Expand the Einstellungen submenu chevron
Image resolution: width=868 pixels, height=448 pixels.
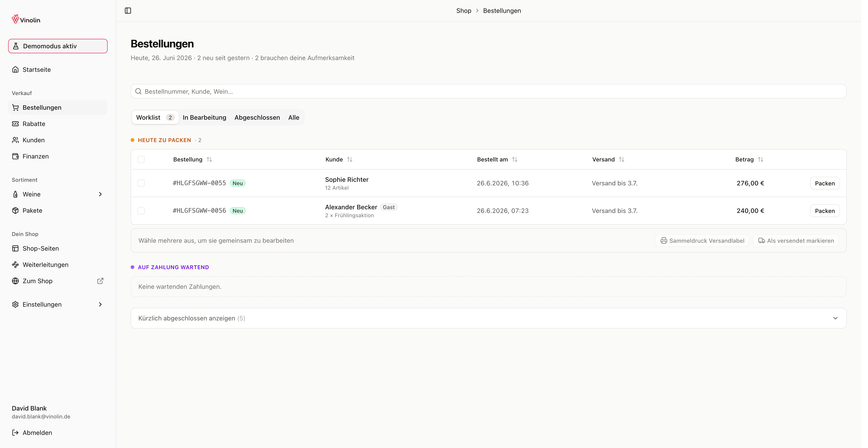pyautogui.click(x=100, y=304)
